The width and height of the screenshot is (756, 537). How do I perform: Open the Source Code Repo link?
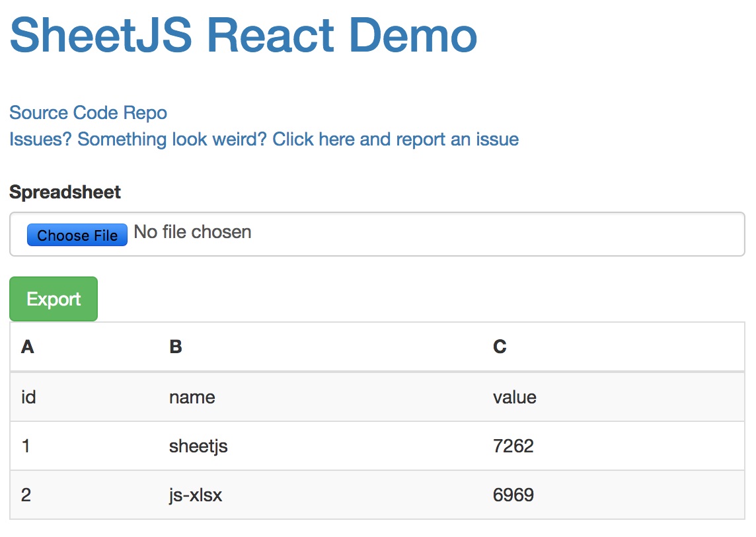click(88, 112)
